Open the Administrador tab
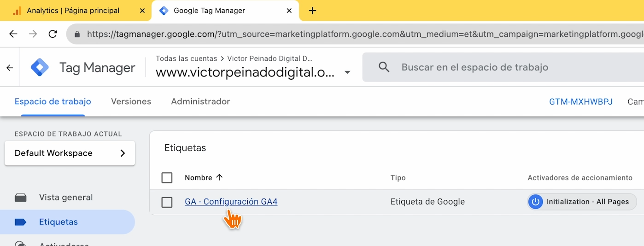This screenshot has height=246, width=644. pos(200,101)
